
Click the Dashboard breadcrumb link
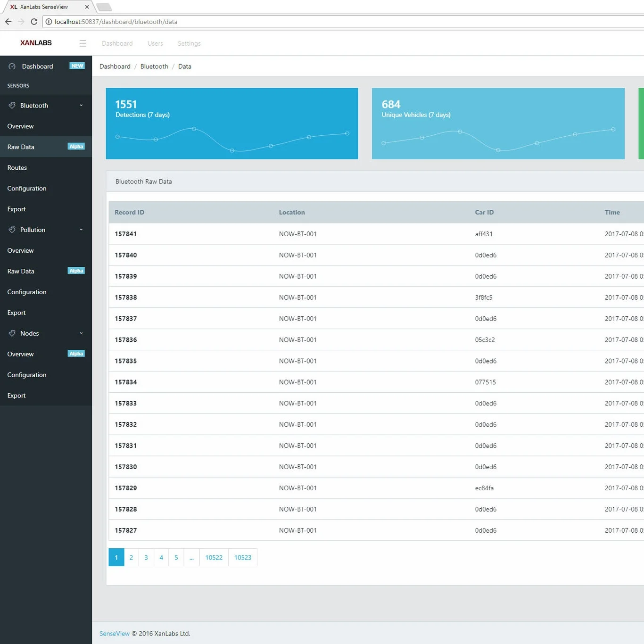115,66
